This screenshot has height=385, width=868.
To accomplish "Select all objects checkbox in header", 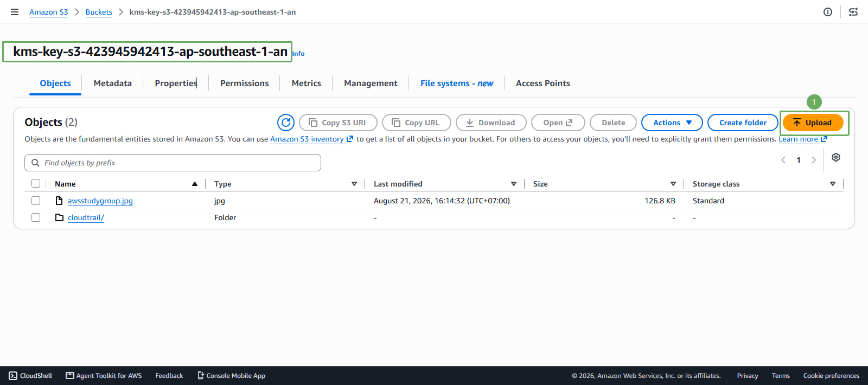I will coord(36,183).
